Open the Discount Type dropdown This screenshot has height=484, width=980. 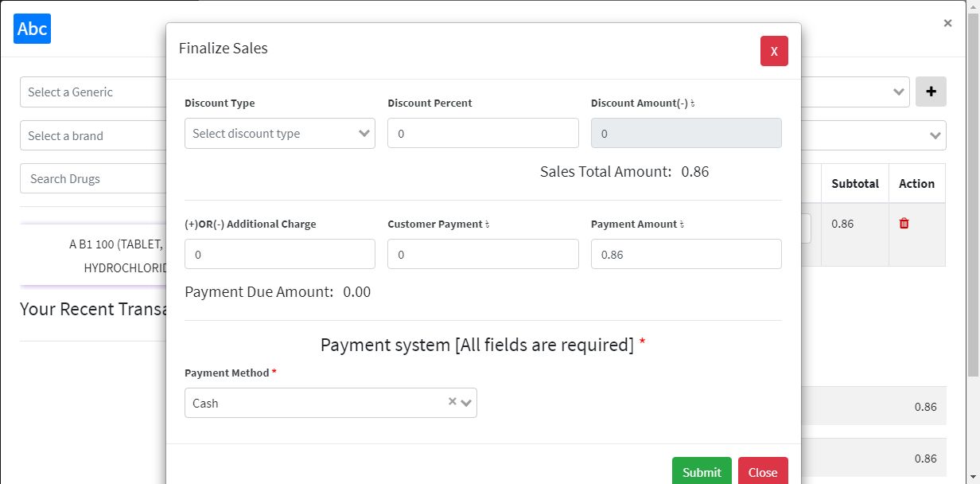pos(279,133)
